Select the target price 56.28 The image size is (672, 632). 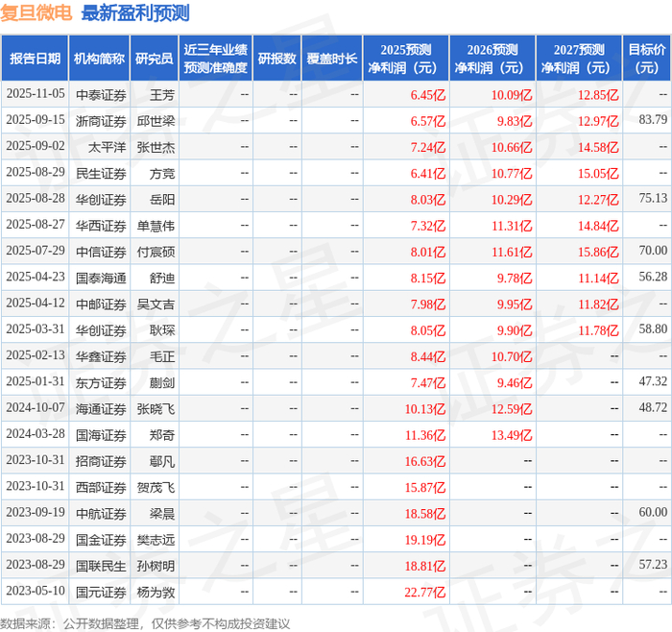pos(653,277)
